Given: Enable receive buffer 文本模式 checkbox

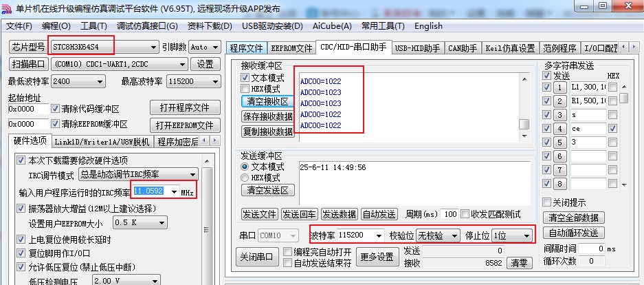Looking at the screenshot, I should click(245, 78).
